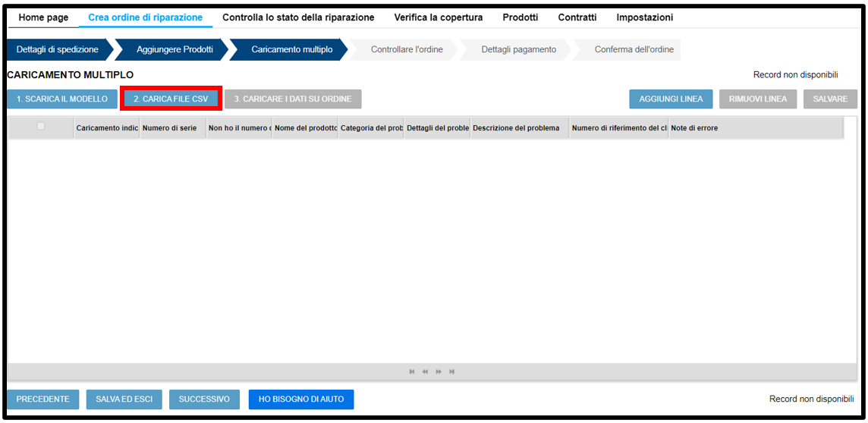868x423 pixels.
Task: Go to first page of table
Action: tap(412, 371)
